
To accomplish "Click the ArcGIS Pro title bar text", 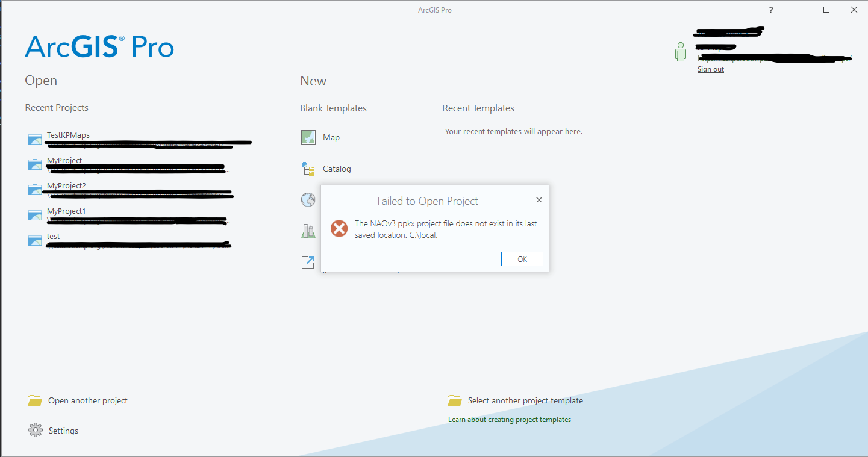I will coord(434,10).
